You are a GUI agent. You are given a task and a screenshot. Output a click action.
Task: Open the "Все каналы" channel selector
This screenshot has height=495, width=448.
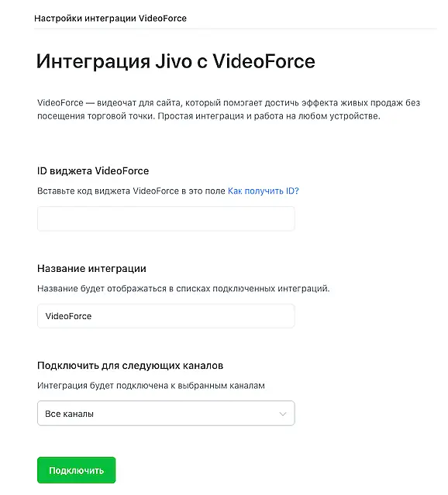coord(166,413)
